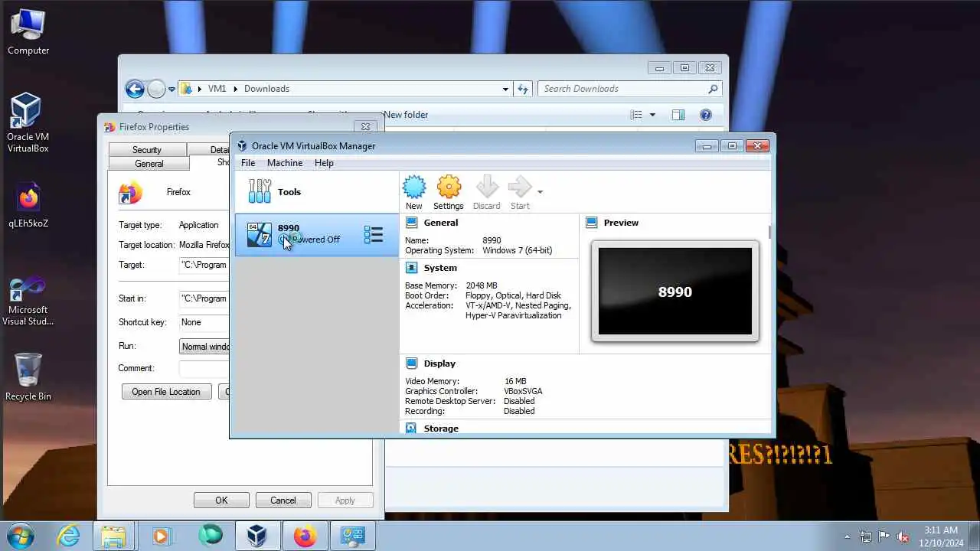Click Graphics Controller value VBoxSVGA

523,391
